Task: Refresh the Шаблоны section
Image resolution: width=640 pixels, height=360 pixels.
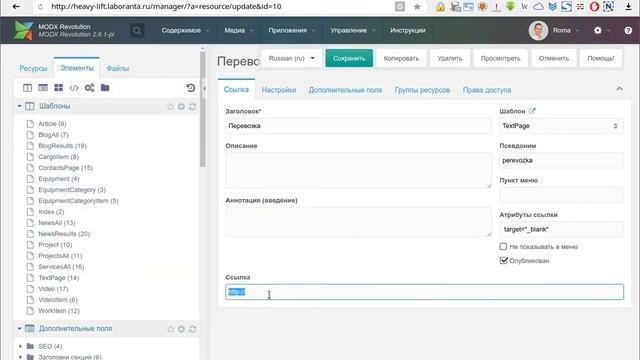Action: click(x=192, y=107)
